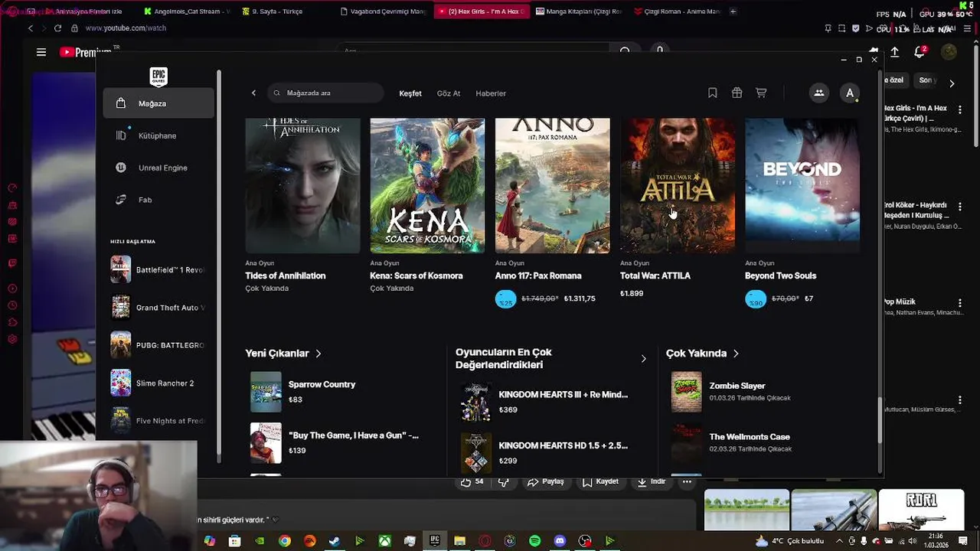Open the gift redeem icon in Epic

737,93
